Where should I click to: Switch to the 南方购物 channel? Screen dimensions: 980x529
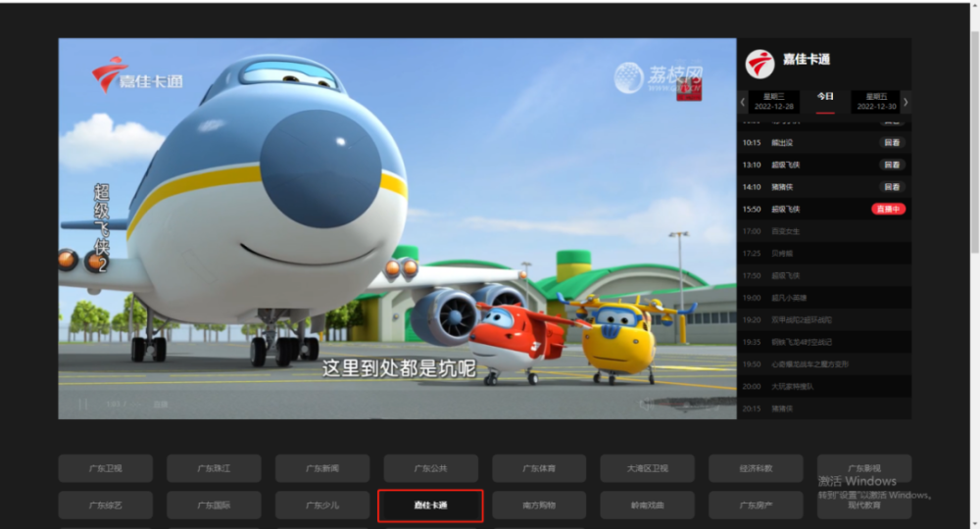pyautogui.click(x=539, y=505)
